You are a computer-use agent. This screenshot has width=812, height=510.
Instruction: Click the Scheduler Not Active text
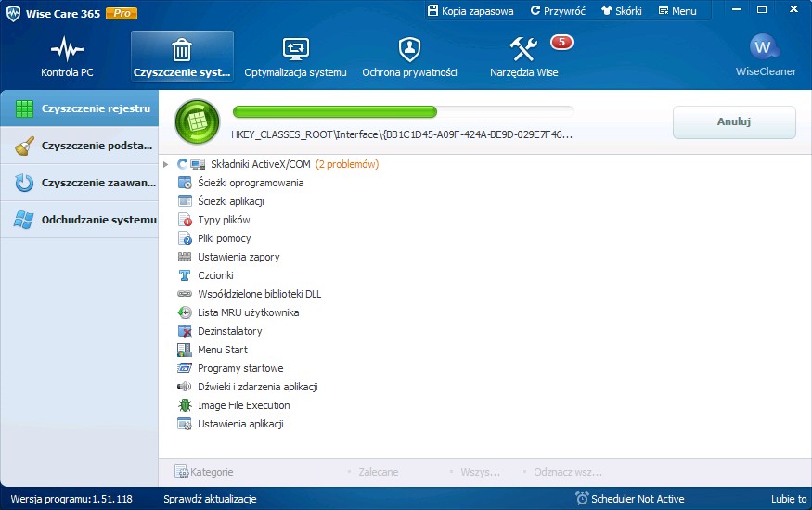pos(638,499)
